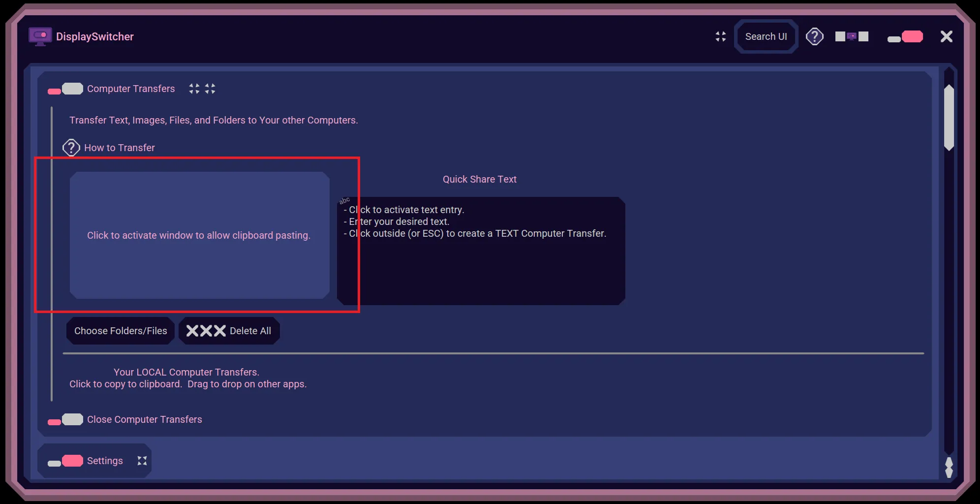
Task: Click second collapse arrows icon beside Computer Transfers
Action: (x=210, y=89)
